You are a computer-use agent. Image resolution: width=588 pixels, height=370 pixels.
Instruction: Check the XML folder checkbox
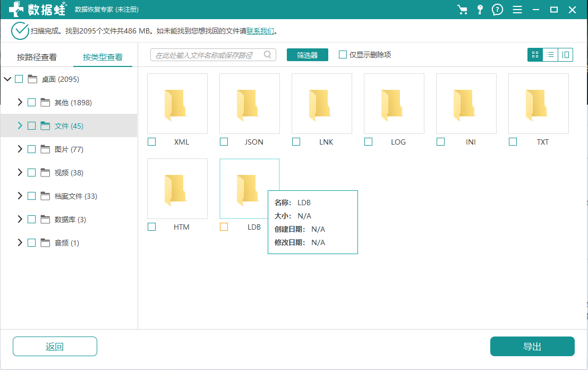point(152,142)
